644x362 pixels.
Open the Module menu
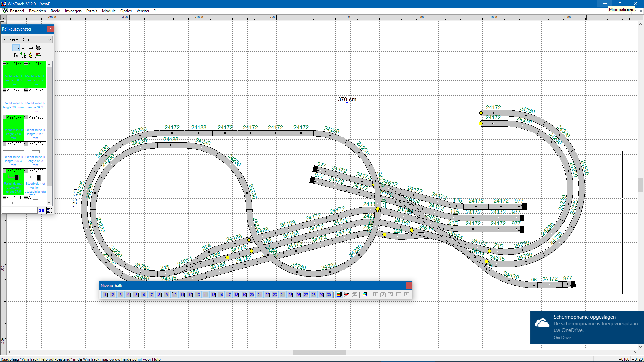[109, 11]
